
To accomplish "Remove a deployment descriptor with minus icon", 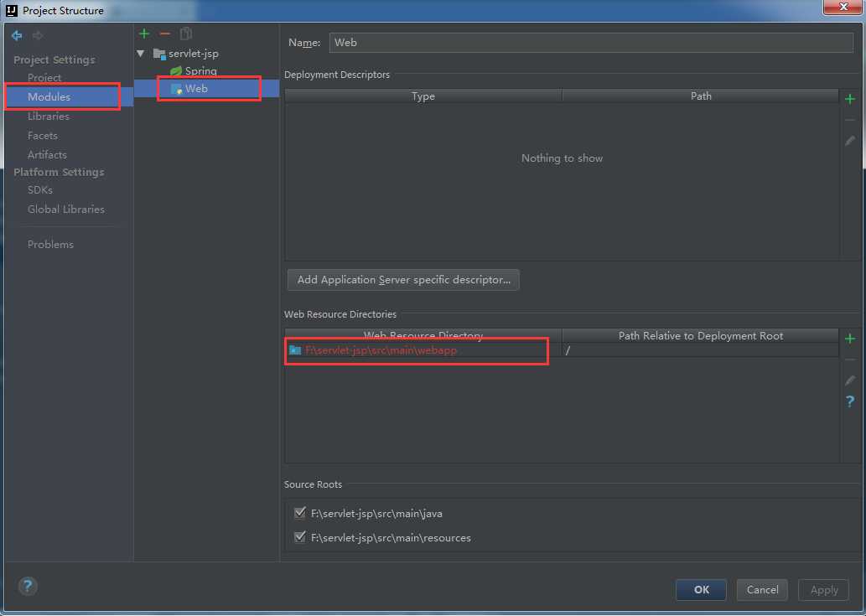I will (850, 120).
